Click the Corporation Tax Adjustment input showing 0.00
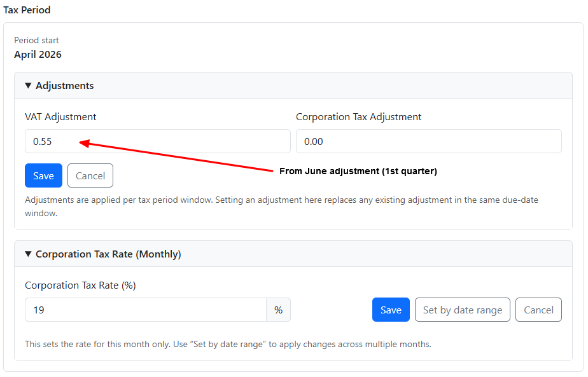The height and width of the screenshot is (377, 588). [x=428, y=141]
